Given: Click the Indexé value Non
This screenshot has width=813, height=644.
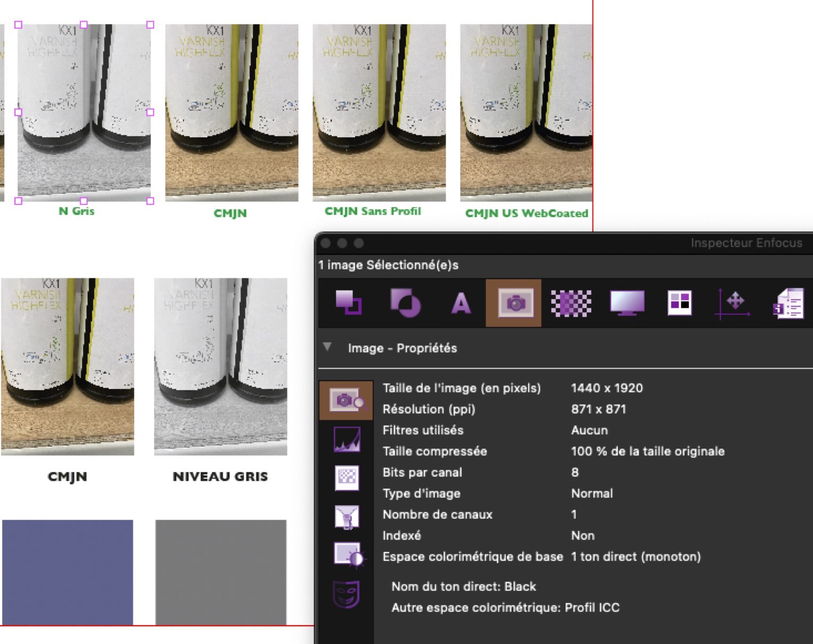Looking at the screenshot, I should click(583, 535).
